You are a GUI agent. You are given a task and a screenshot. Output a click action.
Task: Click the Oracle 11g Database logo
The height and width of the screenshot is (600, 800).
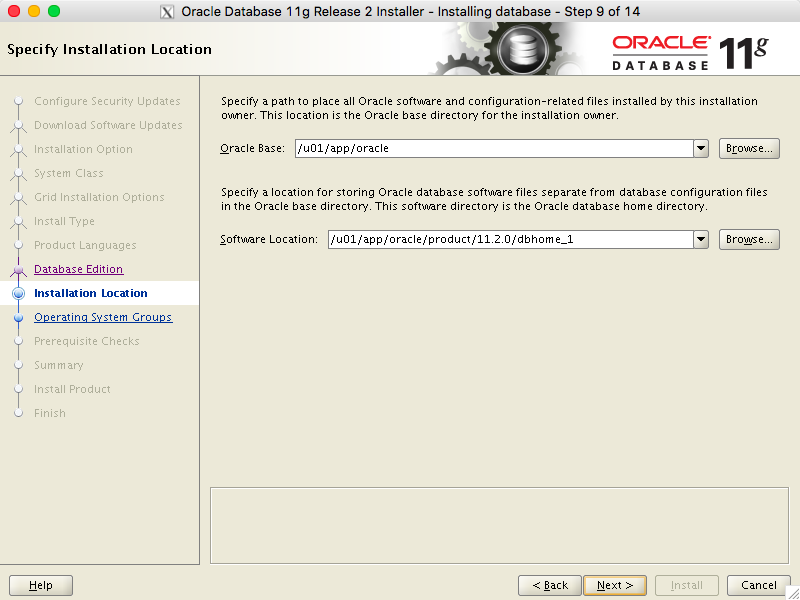690,52
